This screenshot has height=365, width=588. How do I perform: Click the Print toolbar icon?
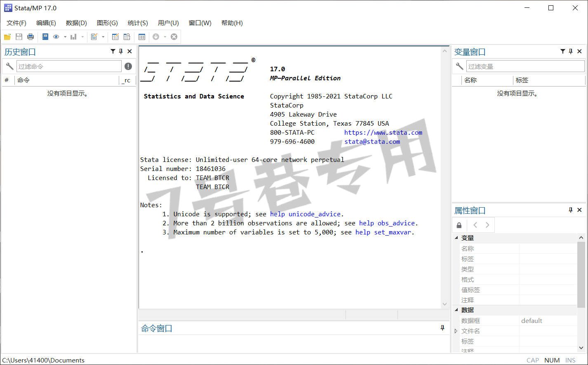[x=31, y=37]
